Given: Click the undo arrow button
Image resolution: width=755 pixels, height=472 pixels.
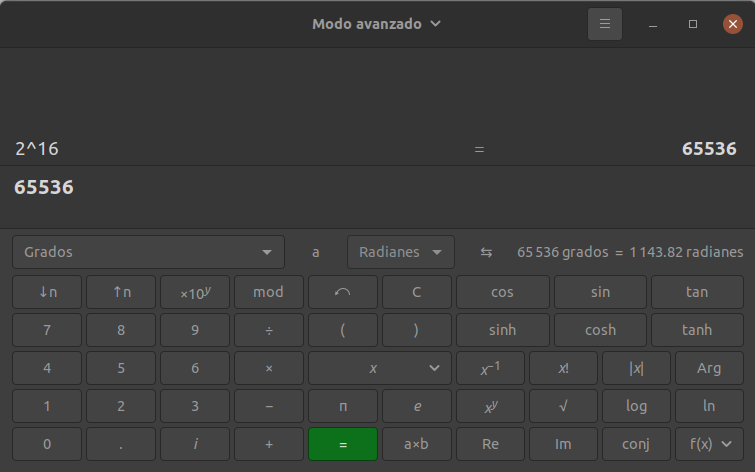Looking at the screenshot, I should pyautogui.click(x=342, y=292).
